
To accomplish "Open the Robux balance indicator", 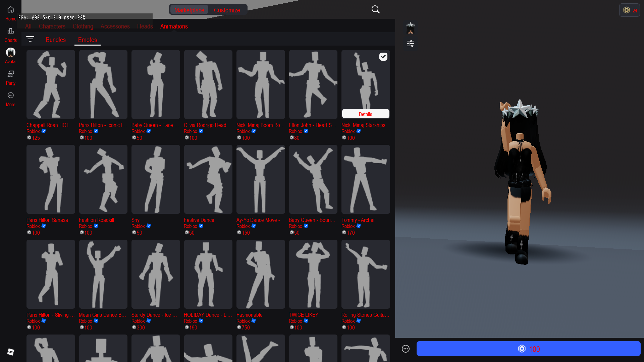I will coord(629,10).
